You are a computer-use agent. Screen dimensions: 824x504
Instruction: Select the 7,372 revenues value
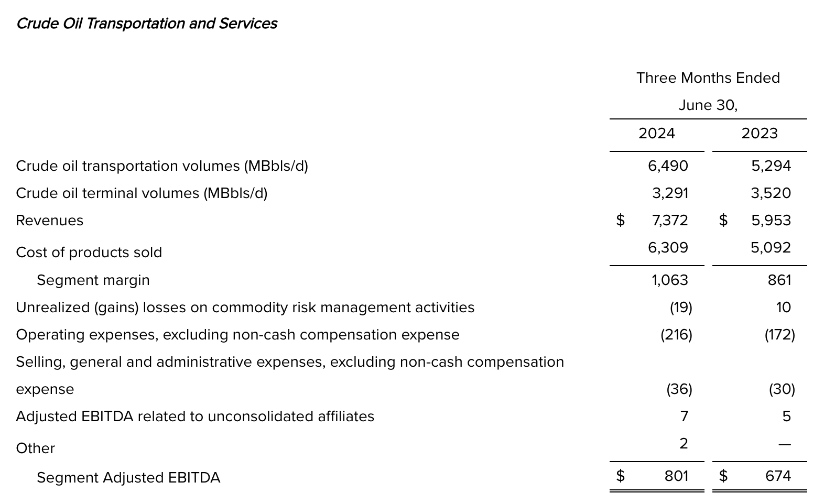[x=670, y=221]
